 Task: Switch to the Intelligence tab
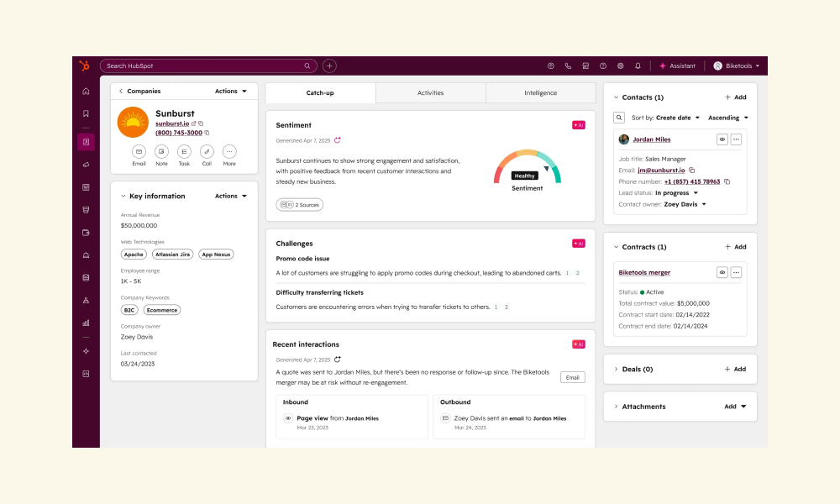[x=540, y=92]
